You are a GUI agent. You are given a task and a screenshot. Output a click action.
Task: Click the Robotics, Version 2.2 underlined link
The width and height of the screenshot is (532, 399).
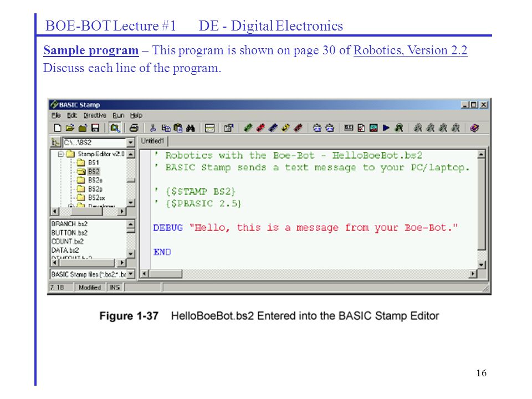410,50
